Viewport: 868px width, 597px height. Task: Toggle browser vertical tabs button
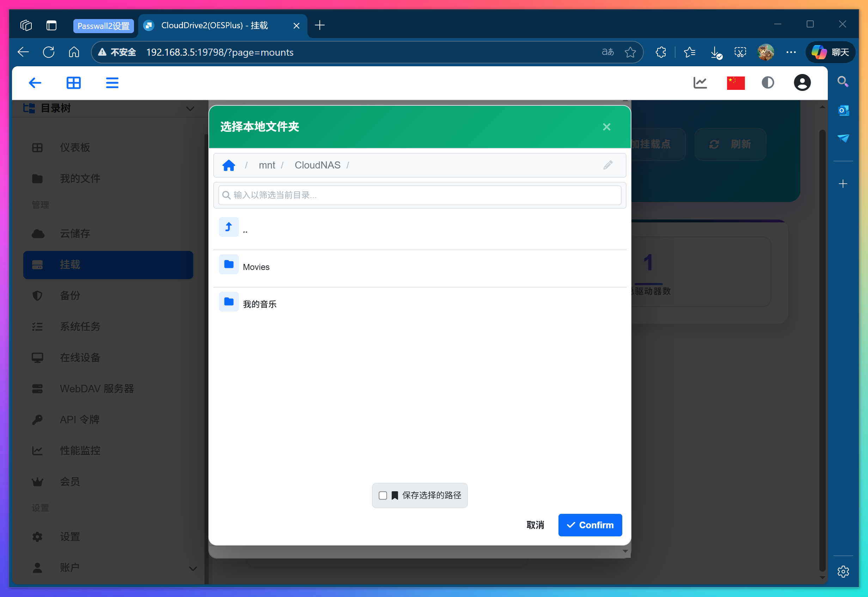[x=51, y=25]
